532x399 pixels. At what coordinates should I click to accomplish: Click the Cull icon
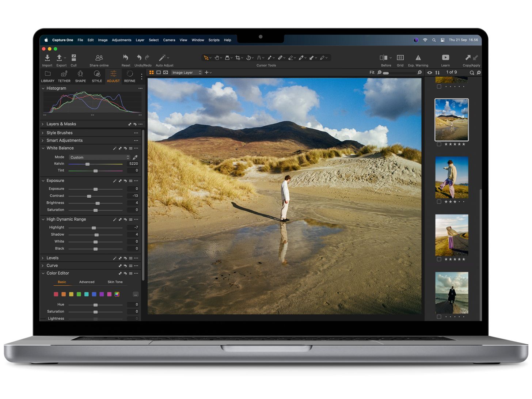(x=73, y=58)
